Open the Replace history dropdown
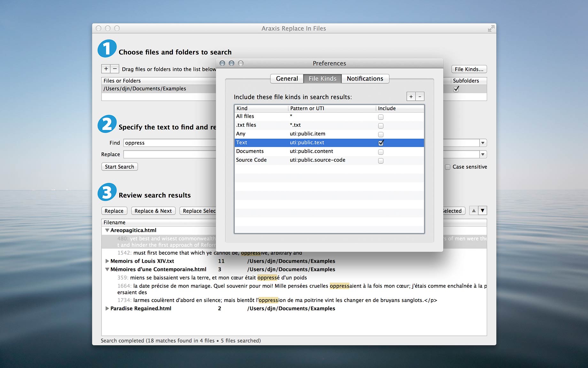The width and height of the screenshot is (588, 368). [x=483, y=154]
